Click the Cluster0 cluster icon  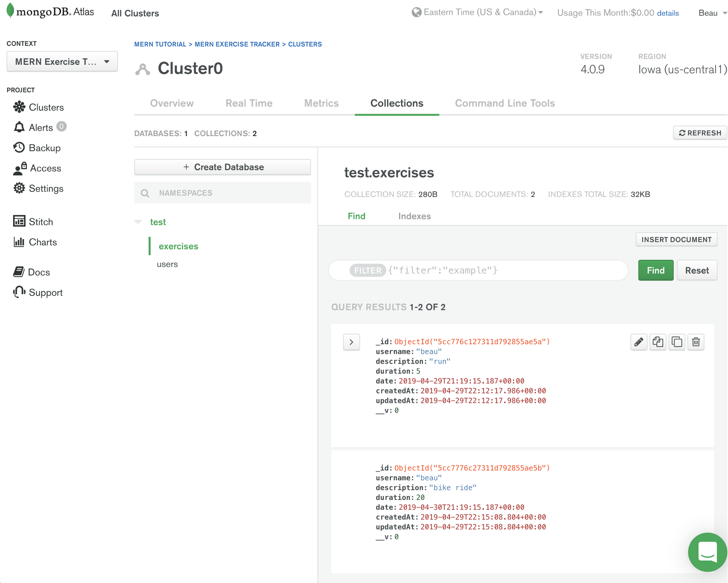(x=143, y=69)
